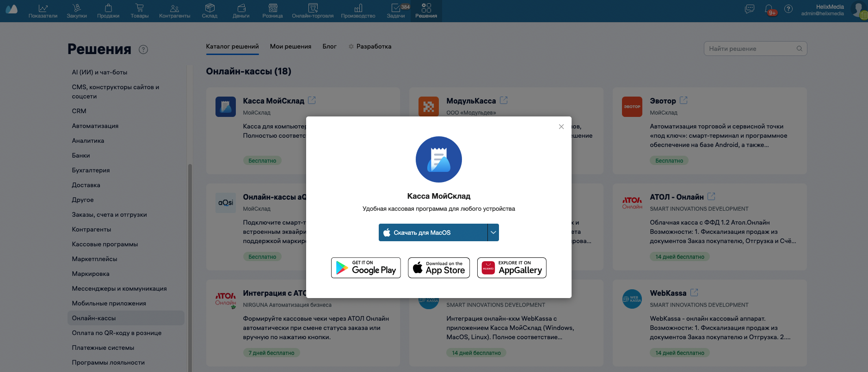Open Онлайн-торговля section
This screenshot has height=372, width=868.
coord(313,11)
